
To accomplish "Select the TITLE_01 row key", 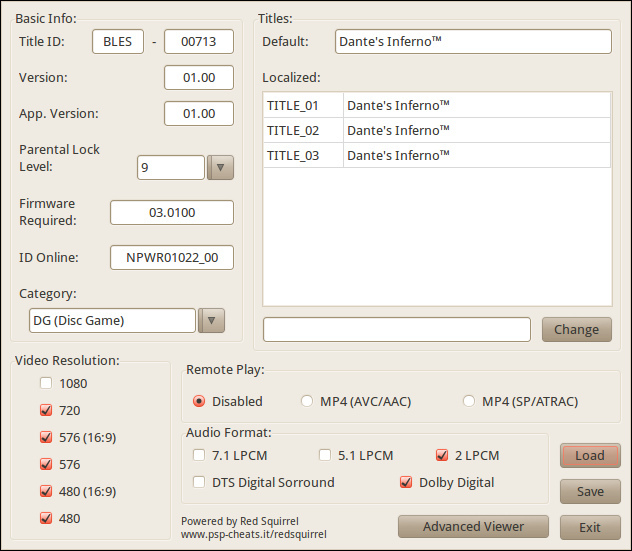I will tap(303, 106).
